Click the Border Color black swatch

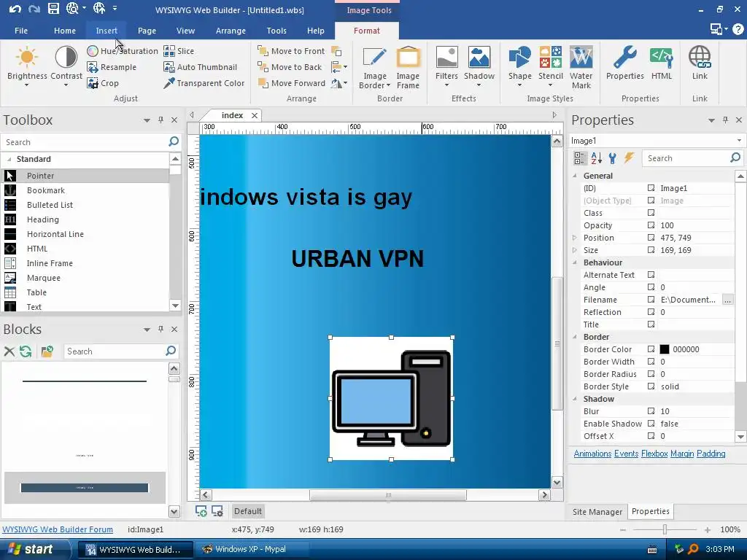coord(664,349)
